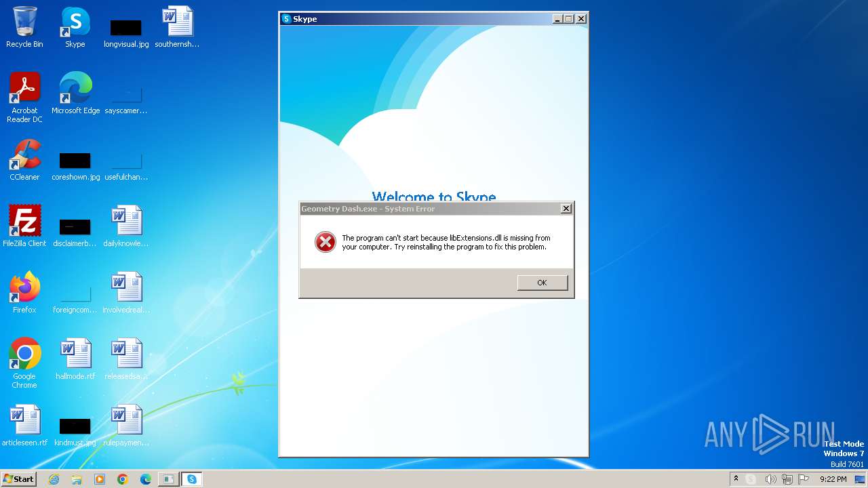Show hidden tray icons arrow
The height and width of the screenshot is (488, 868).
click(x=736, y=479)
